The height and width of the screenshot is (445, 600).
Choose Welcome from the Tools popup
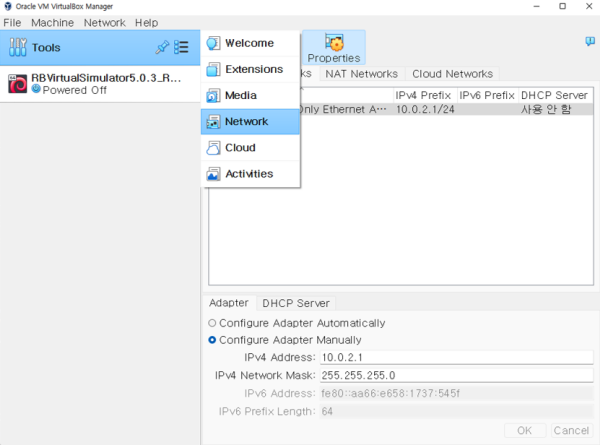click(x=250, y=43)
